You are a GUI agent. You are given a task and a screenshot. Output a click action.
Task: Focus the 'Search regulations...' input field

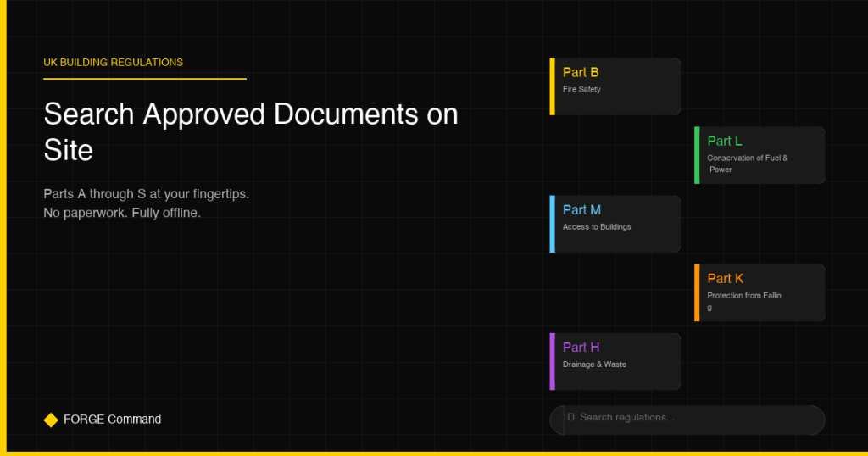(x=695, y=418)
